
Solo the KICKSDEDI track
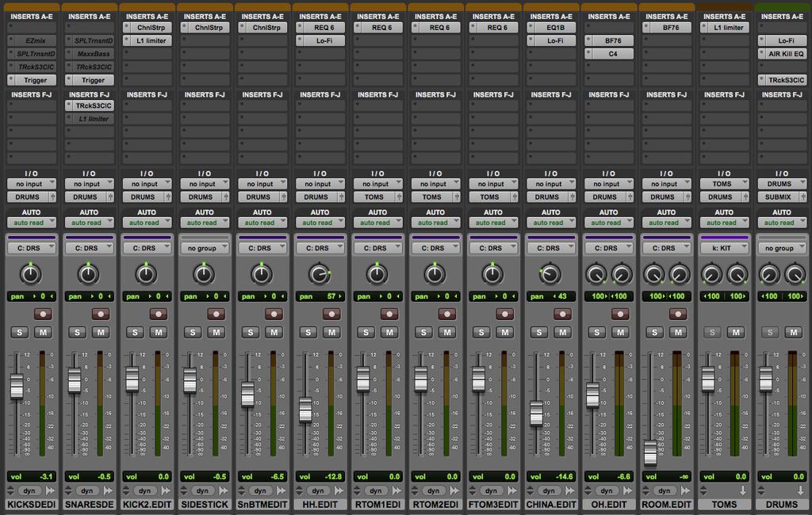pos(20,333)
